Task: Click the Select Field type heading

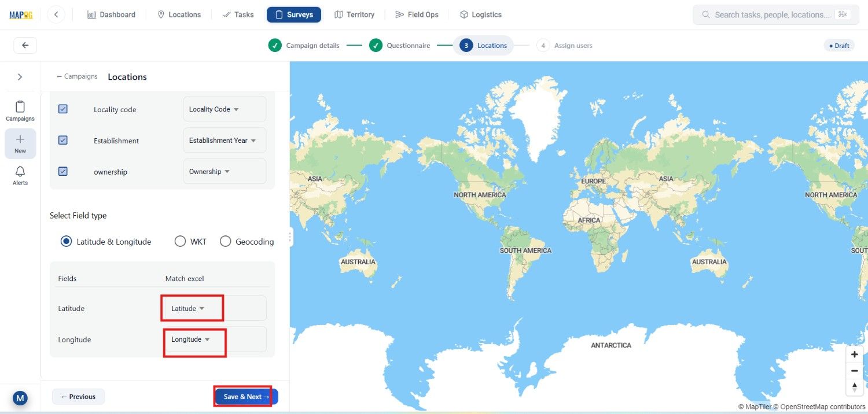Action: [78, 215]
